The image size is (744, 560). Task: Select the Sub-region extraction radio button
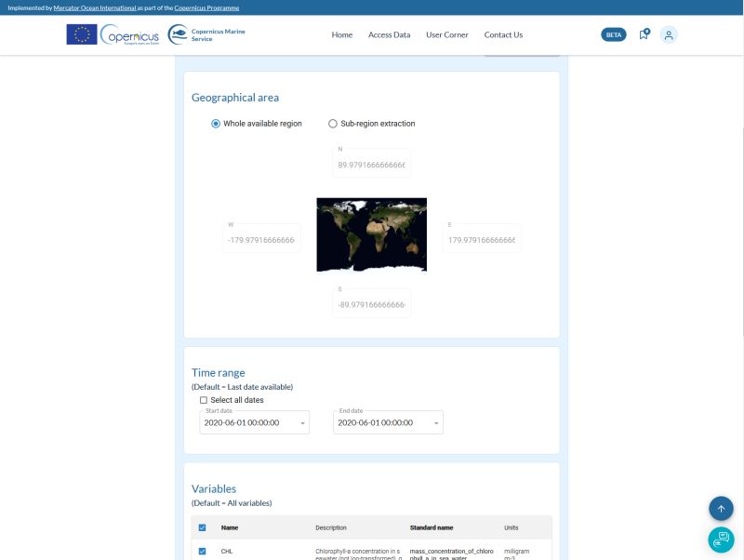(x=332, y=123)
